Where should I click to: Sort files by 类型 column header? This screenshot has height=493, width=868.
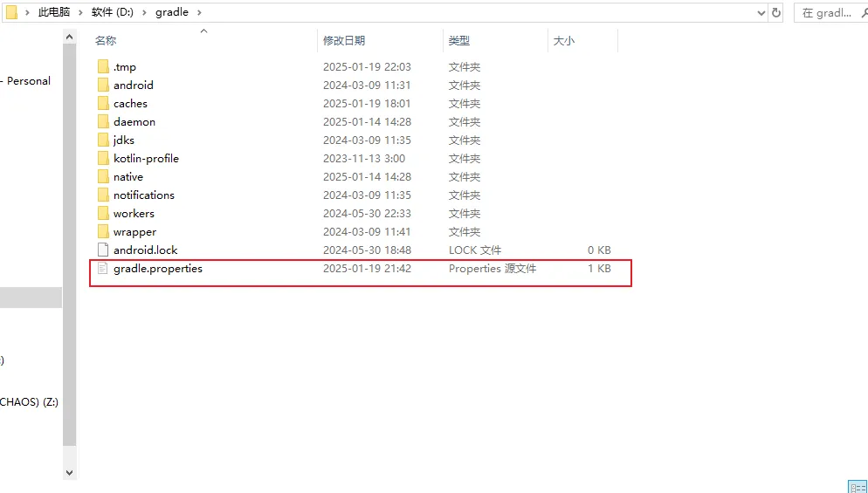459,41
